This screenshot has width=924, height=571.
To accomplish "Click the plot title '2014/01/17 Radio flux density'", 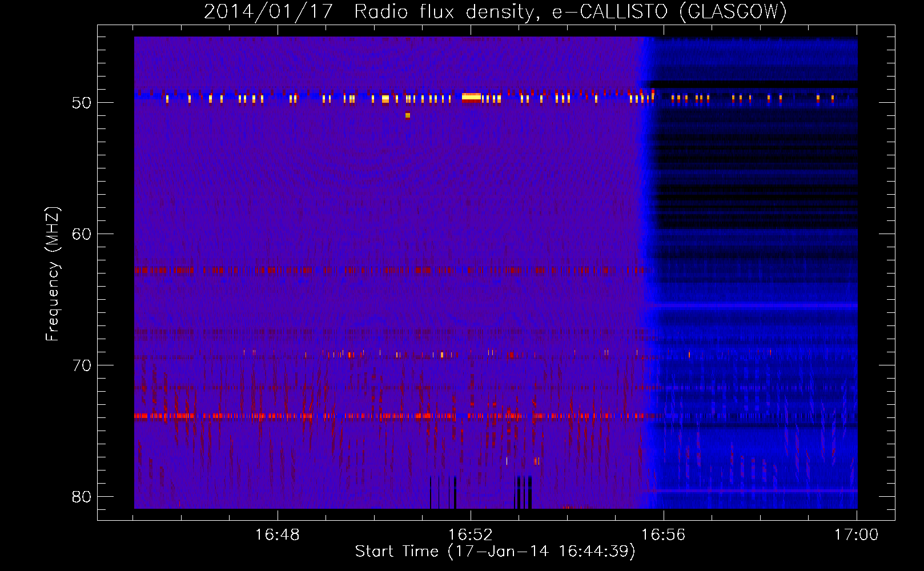I will [373, 11].
